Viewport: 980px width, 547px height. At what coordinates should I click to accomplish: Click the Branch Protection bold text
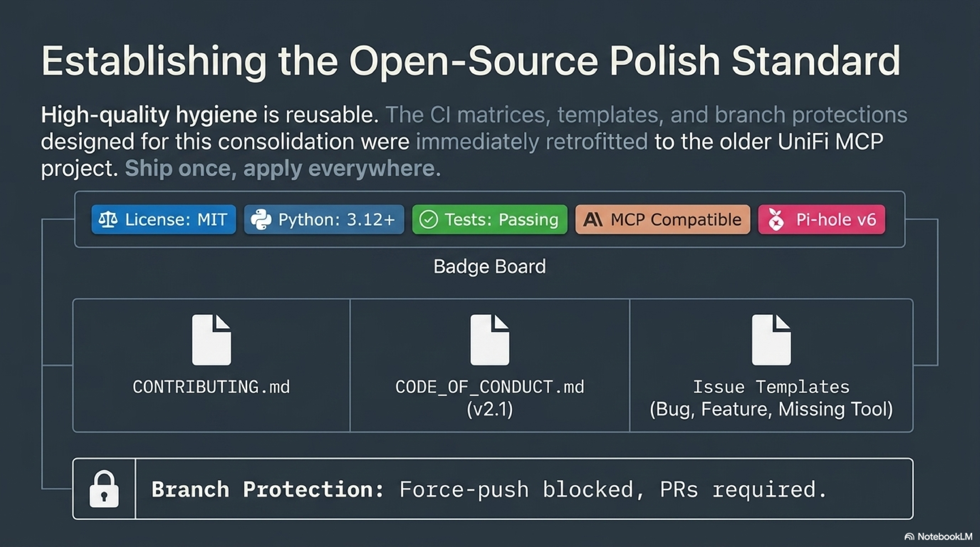pos(267,489)
